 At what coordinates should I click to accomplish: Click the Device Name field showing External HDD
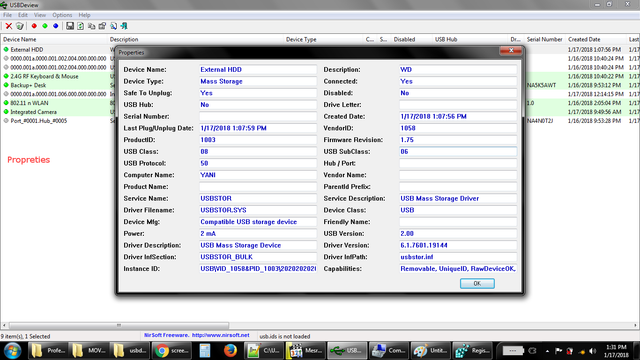(x=258, y=70)
